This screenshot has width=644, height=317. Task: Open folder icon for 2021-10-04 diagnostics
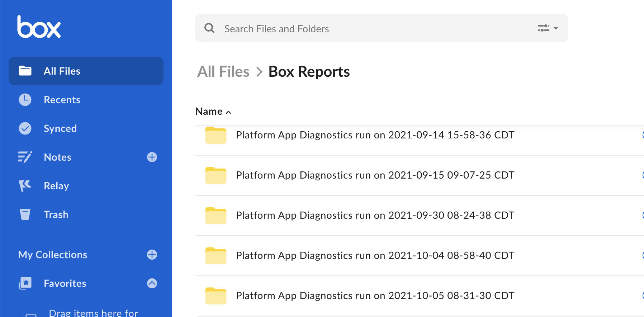tap(216, 256)
